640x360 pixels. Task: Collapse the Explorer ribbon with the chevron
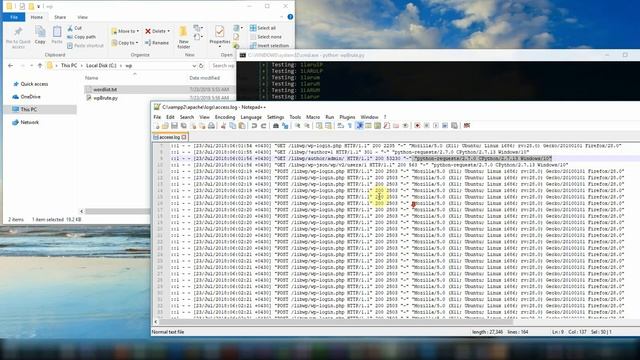click(282, 17)
